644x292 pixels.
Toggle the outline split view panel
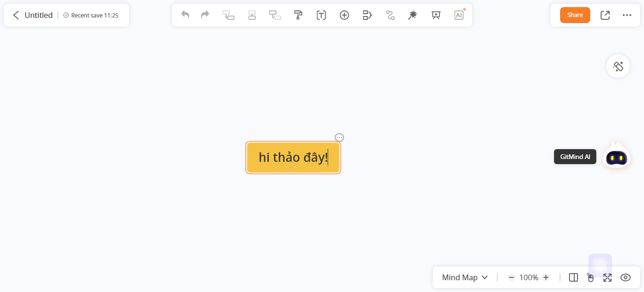(573, 277)
